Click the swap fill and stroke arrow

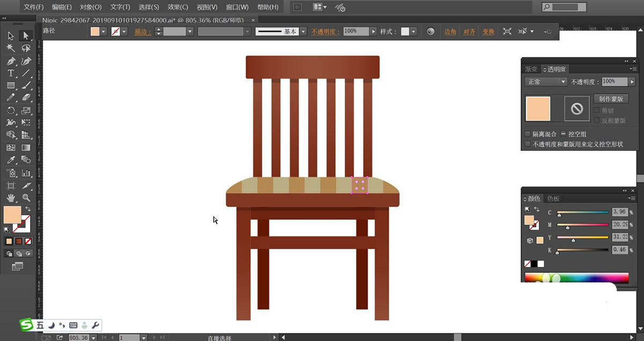[27, 209]
